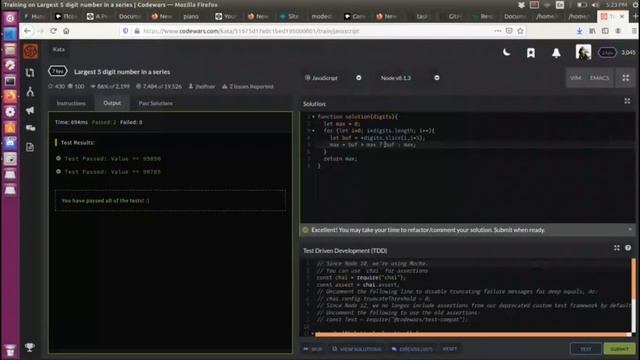This screenshot has height=360, width=640.
Task: Open the Node version dropdown
Action: [410, 78]
